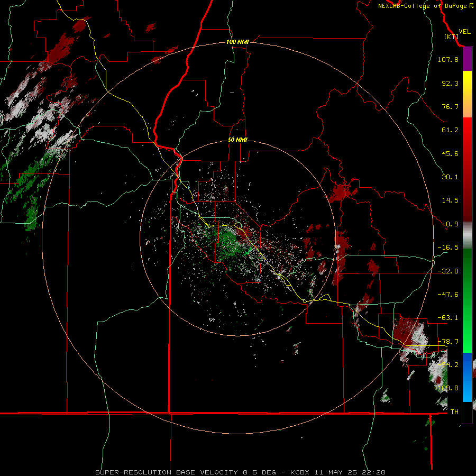Click the -47.6 velocity scale value

448,295
